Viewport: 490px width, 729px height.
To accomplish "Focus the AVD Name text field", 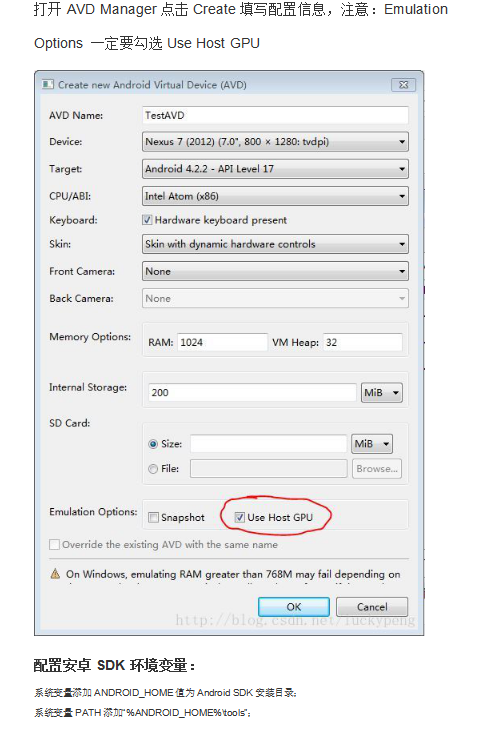I will 275,115.
